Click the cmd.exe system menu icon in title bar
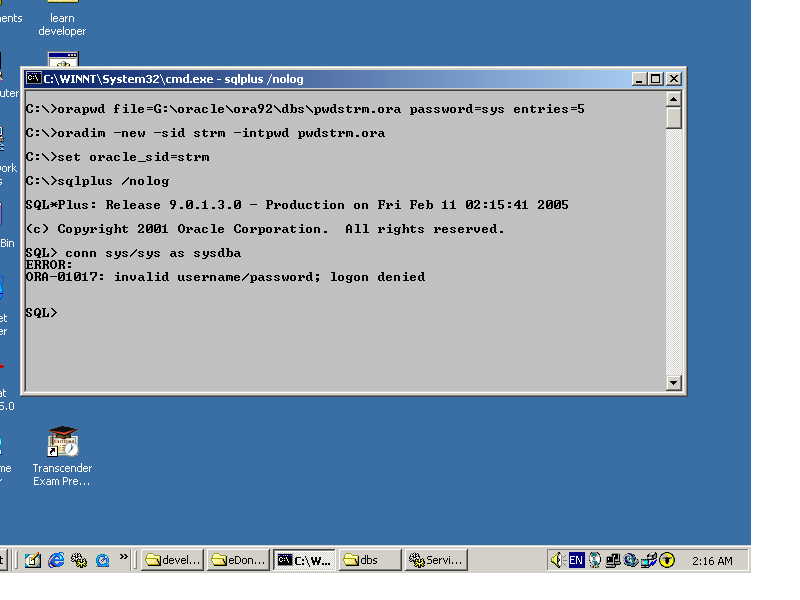This screenshot has width=800, height=600. click(32, 79)
